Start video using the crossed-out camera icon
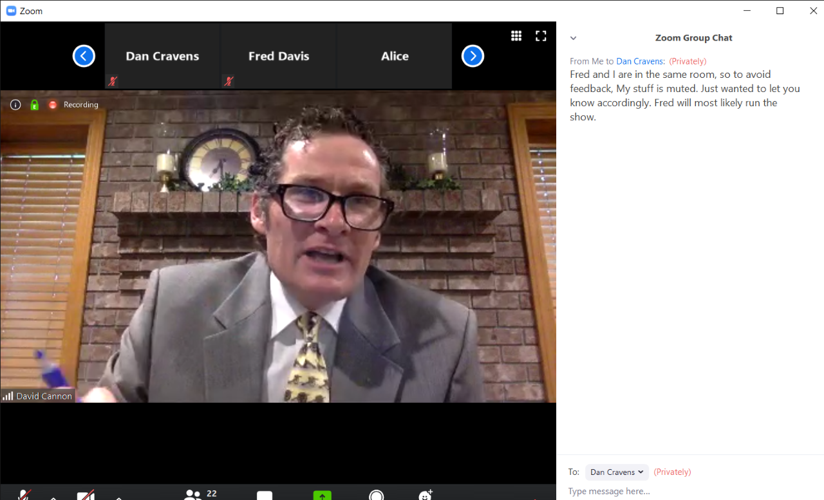 pyautogui.click(x=86, y=495)
